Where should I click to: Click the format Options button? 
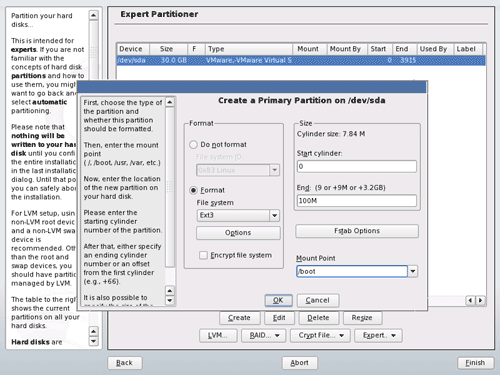point(238,233)
